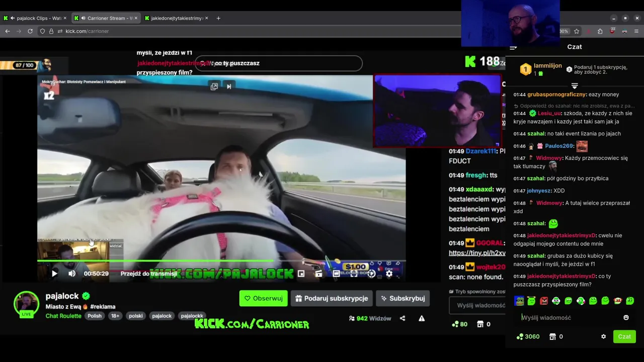Select the first emote in the quick emote row
Viewport: 644px width, 362px height.
tap(519, 301)
